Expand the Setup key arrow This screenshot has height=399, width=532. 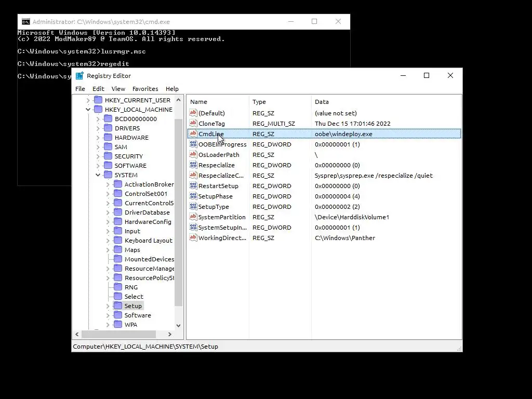coord(108,306)
